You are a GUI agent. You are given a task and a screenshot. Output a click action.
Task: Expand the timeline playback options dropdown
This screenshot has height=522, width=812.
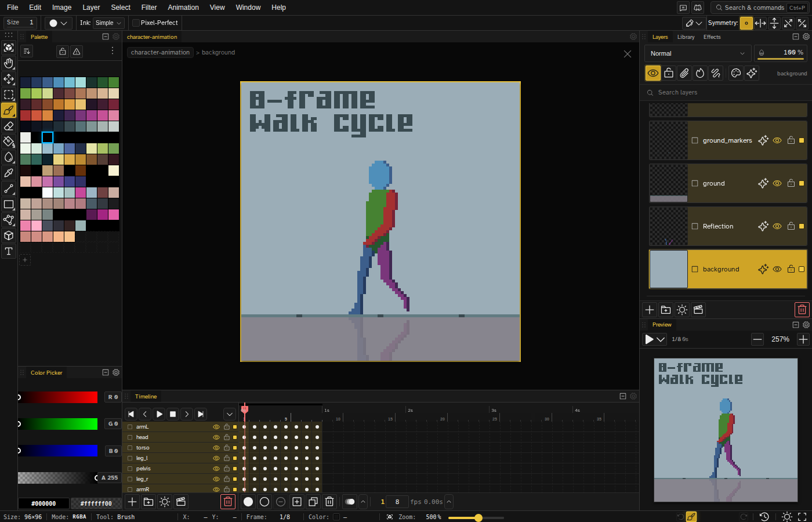(230, 414)
